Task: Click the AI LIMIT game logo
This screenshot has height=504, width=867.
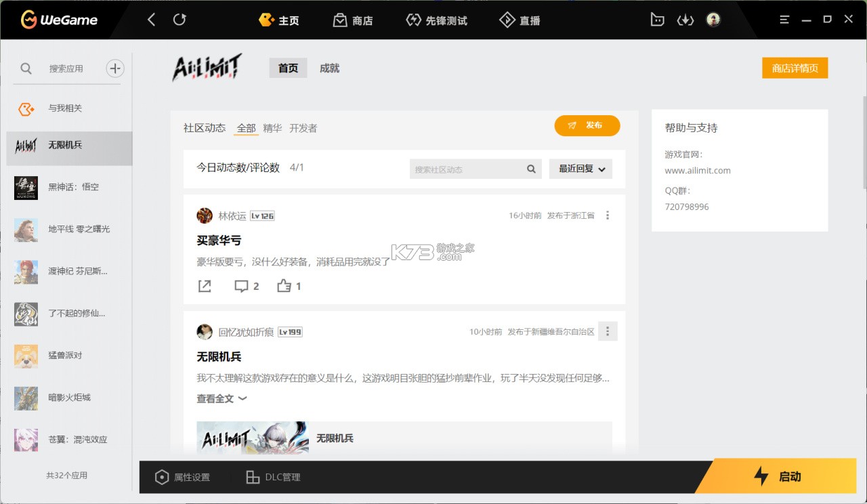Action: [207, 68]
